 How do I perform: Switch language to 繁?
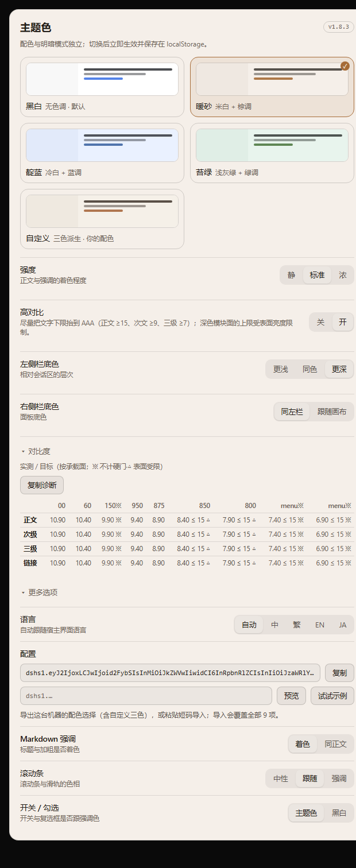tap(297, 625)
